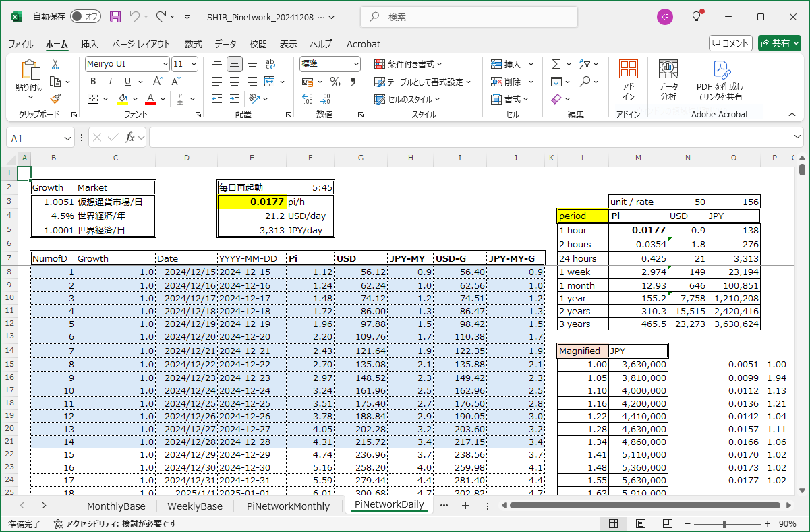Click the merge and center icon

click(x=269, y=82)
